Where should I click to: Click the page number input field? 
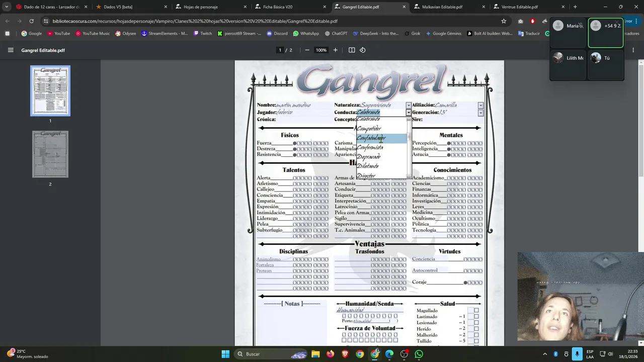point(280,50)
